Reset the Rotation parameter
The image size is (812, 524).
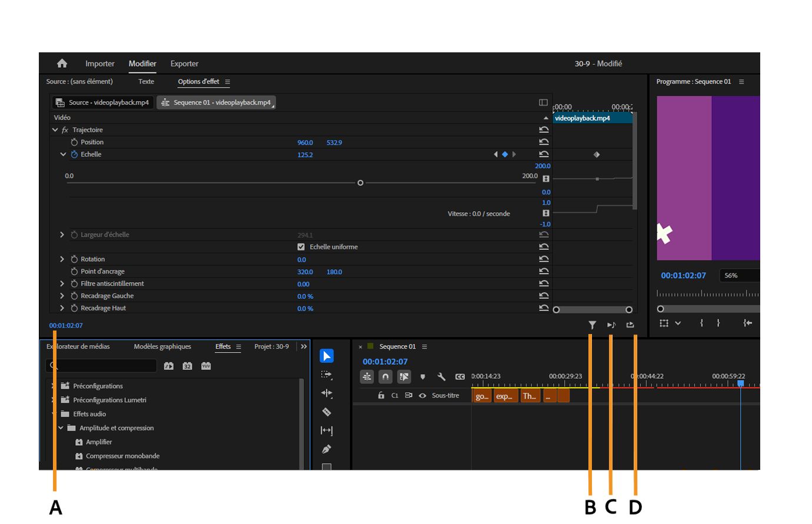pyautogui.click(x=544, y=259)
